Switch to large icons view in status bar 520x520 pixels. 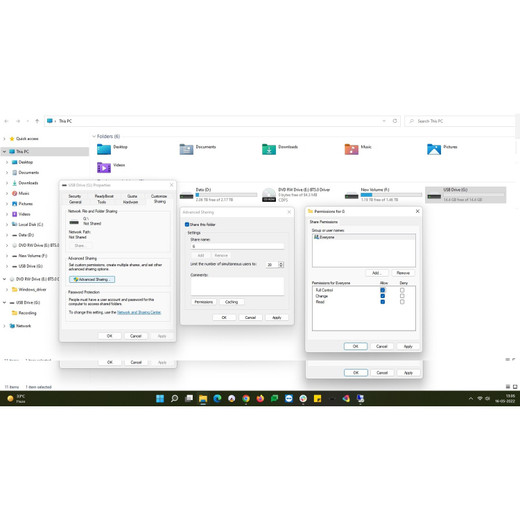(x=515, y=386)
